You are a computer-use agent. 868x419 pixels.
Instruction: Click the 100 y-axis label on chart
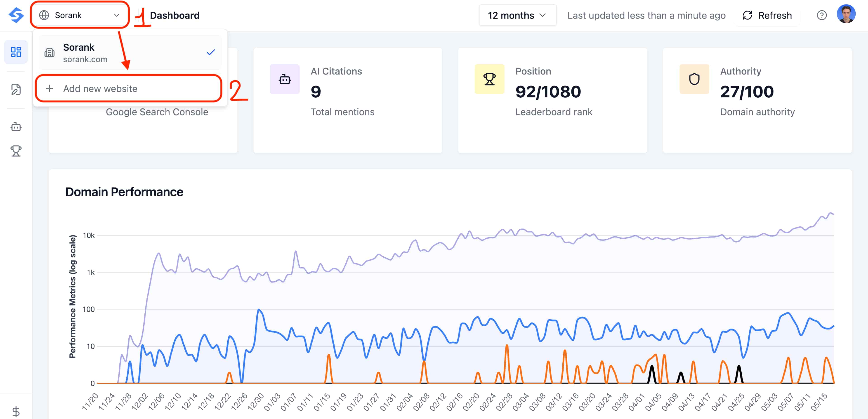pyautogui.click(x=88, y=309)
